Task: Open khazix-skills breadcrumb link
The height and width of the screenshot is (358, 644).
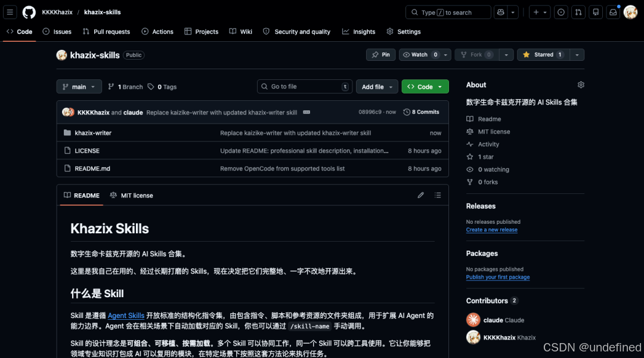Action: pos(103,13)
